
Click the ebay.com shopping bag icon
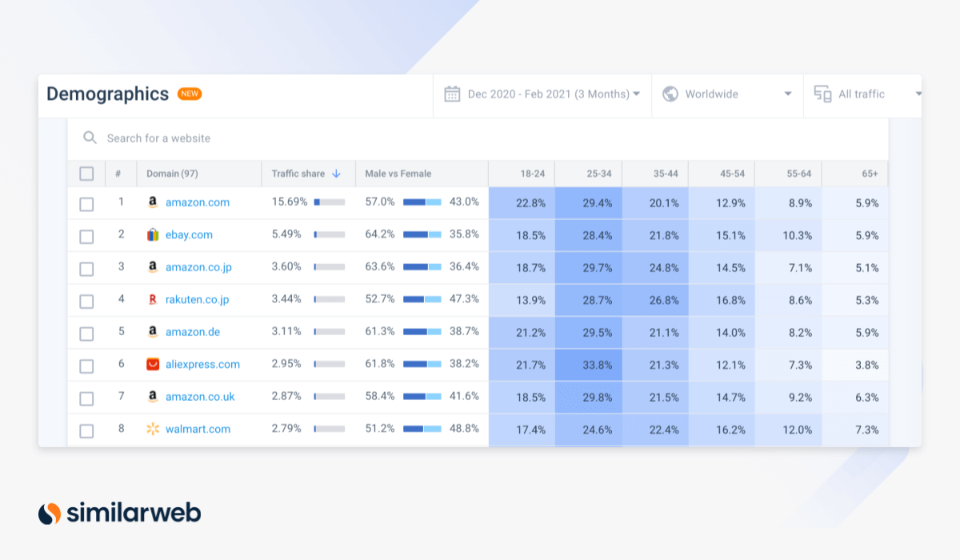coord(153,234)
